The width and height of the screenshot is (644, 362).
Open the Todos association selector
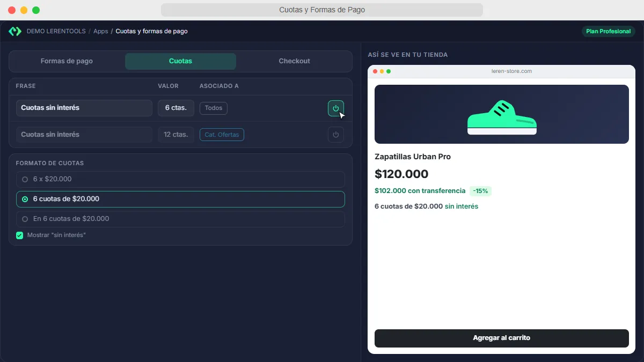pyautogui.click(x=214, y=108)
